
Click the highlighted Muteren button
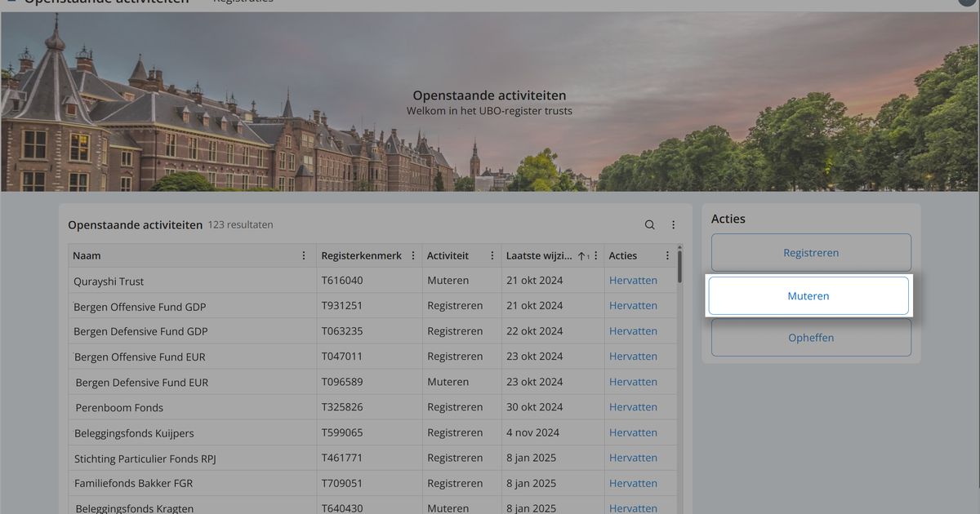(808, 295)
